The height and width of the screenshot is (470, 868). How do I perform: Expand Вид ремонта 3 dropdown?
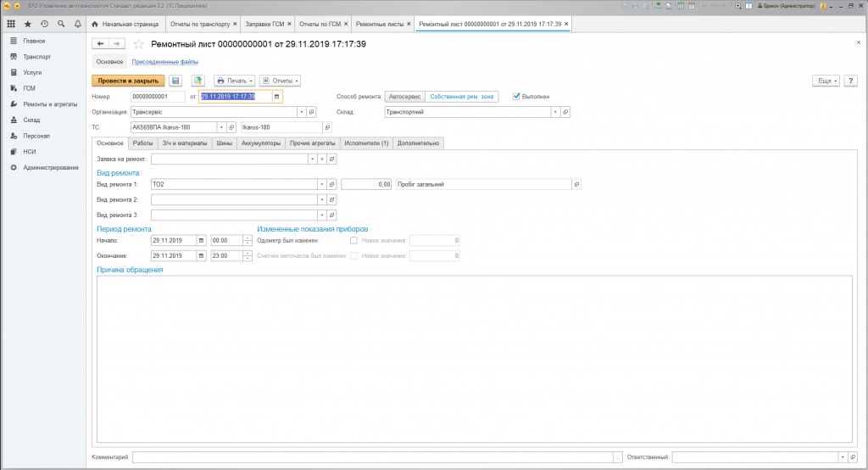pyautogui.click(x=321, y=215)
